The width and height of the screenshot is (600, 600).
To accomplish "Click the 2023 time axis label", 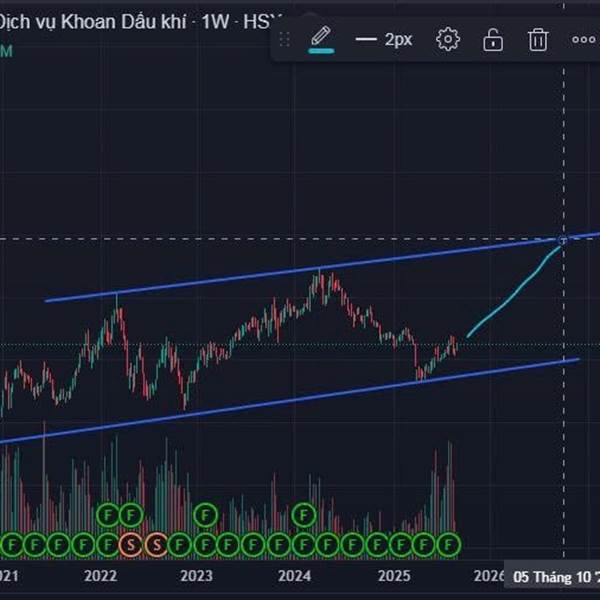I will (196, 576).
